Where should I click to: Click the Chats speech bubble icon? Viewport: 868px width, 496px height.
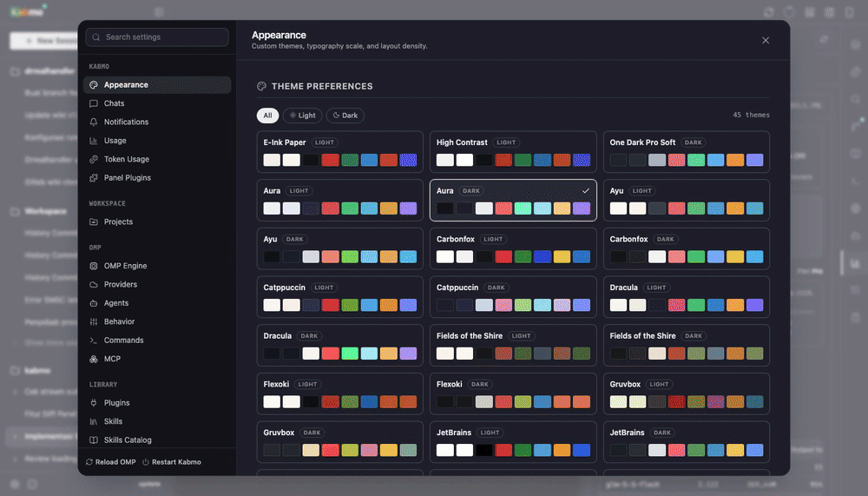tap(94, 103)
